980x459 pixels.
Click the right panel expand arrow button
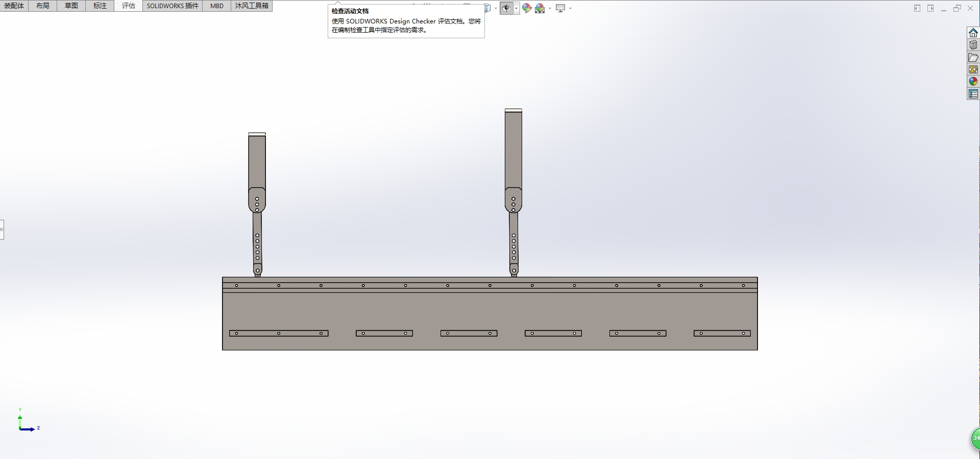tap(930, 8)
